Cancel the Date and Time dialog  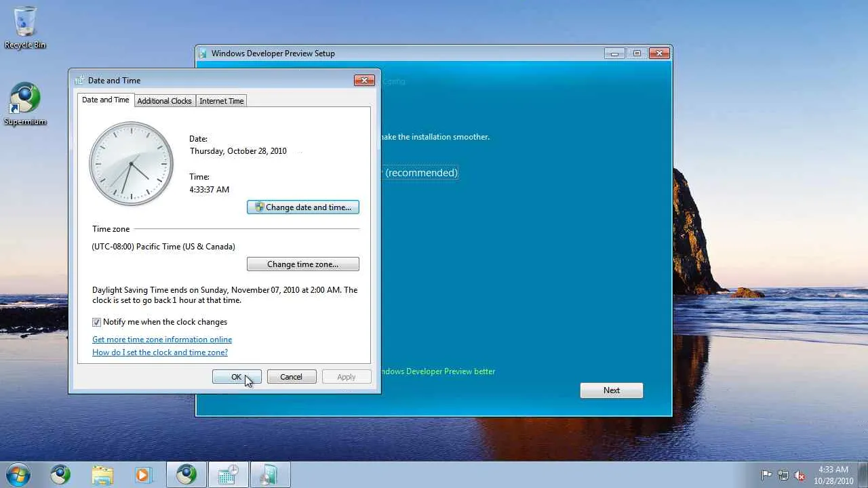(x=292, y=377)
